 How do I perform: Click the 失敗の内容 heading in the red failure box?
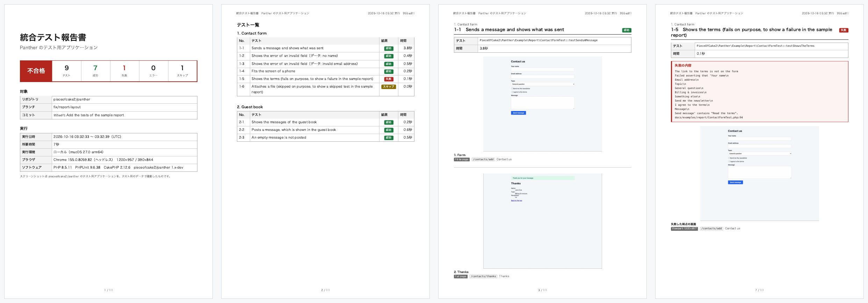(x=683, y=66)
